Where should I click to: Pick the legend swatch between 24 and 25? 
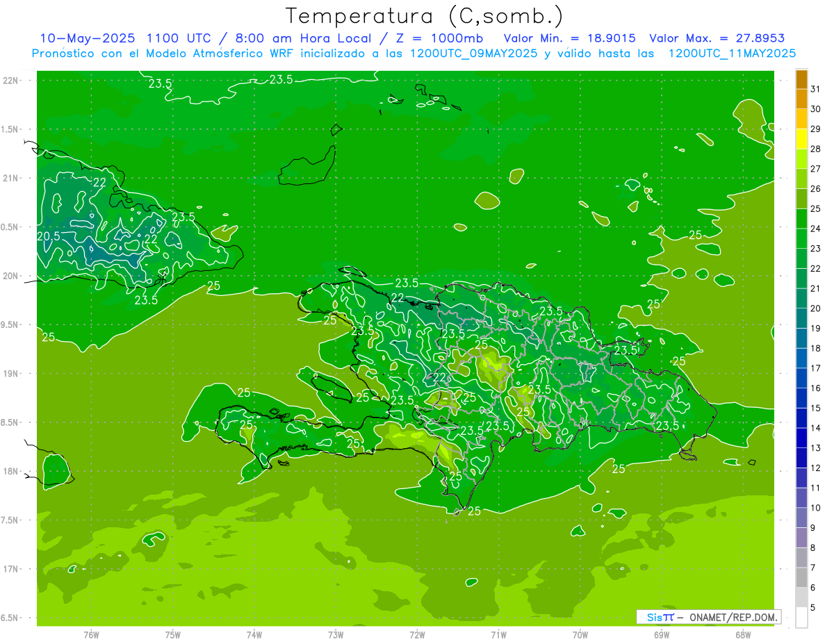click(x=801, y=219)
